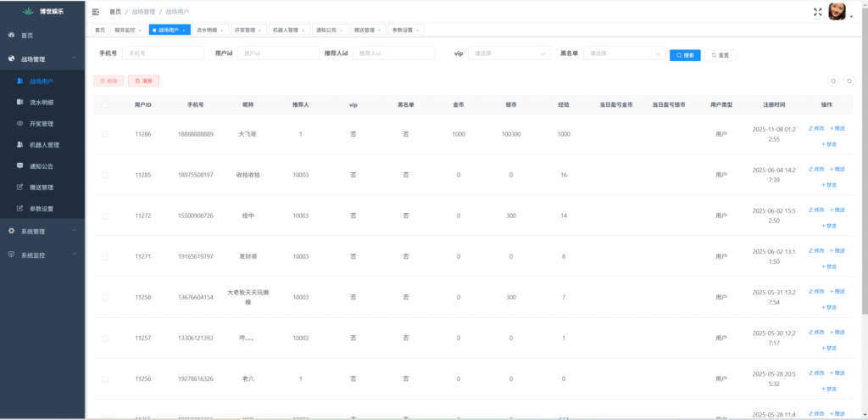Click the 重置 button
Image resolution: width=868 pixels, height=420 pixels.
pyautogui.click(x=721, y=55)
